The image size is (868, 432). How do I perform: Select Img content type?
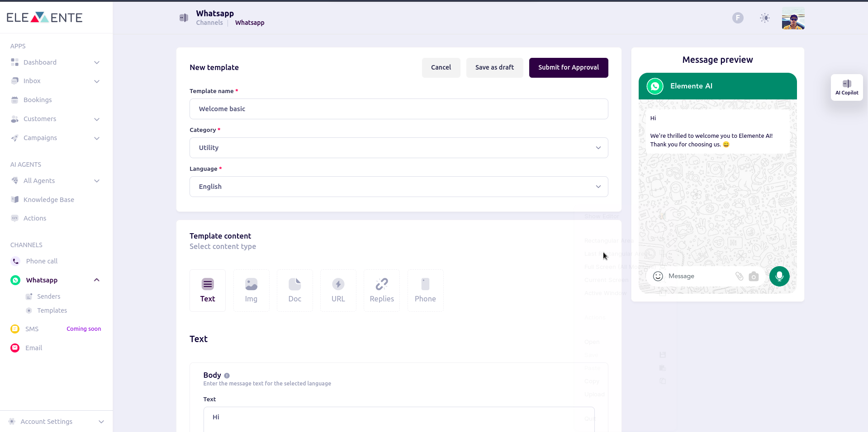(251, 291)
